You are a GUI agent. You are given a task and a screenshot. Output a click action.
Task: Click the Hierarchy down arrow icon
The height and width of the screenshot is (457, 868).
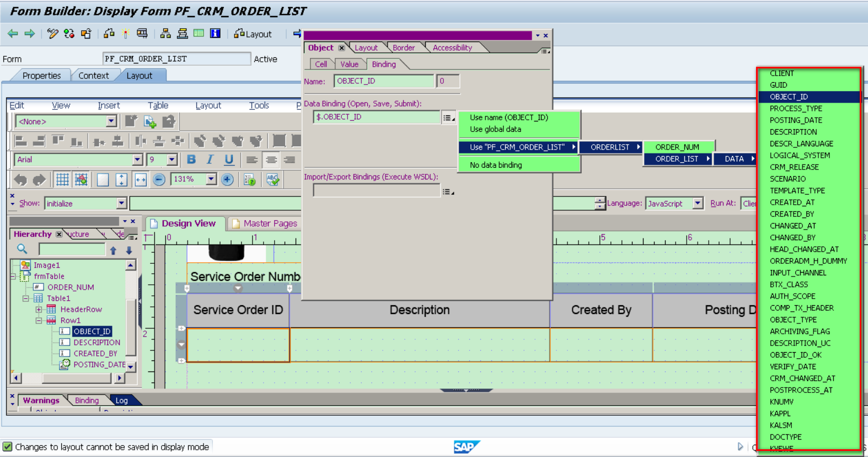click(129, 250)
